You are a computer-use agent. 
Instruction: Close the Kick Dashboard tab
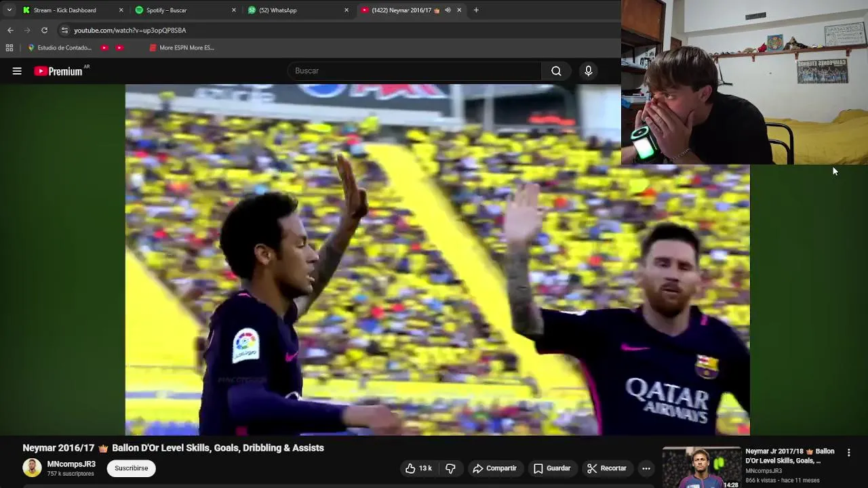(x=121, y=10)
